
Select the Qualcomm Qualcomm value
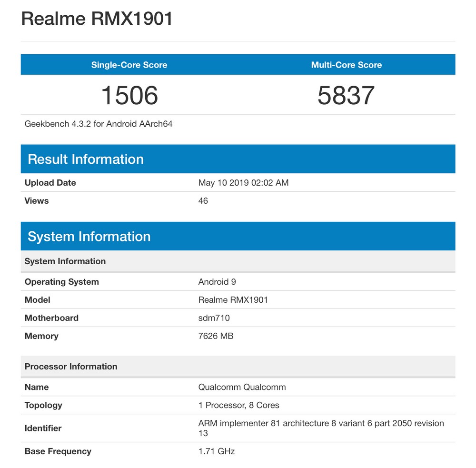pos(242,387)
